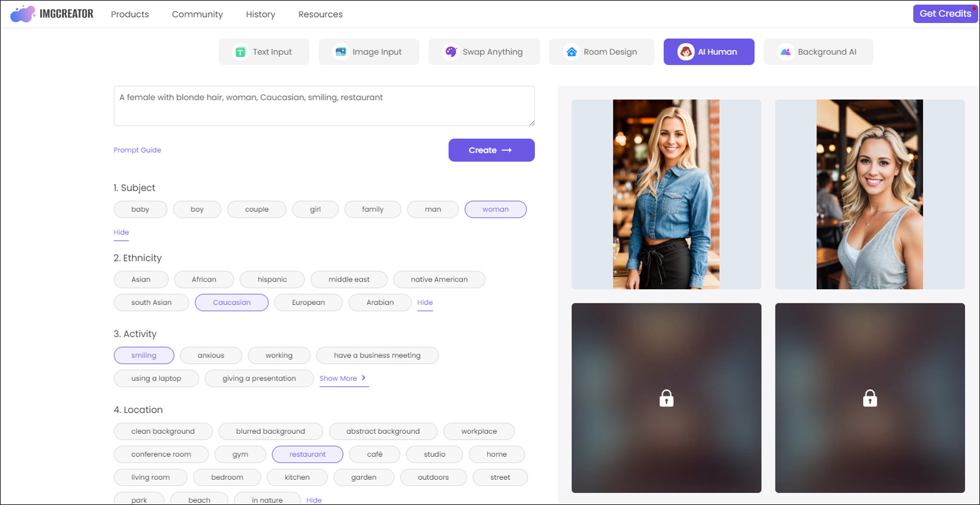This screenshot has height=505, width=980.
Task: Select the couple subject chip
Action: pos(257,210)
